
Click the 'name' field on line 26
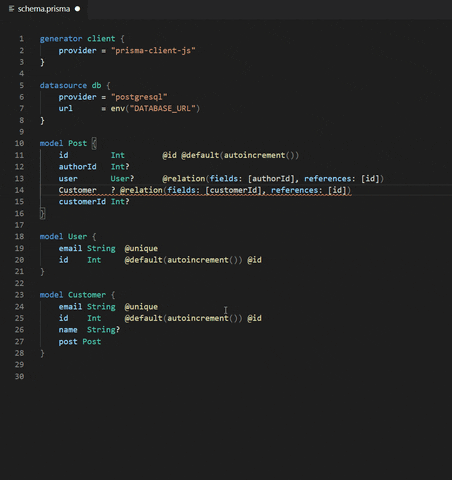pos(68,330)
